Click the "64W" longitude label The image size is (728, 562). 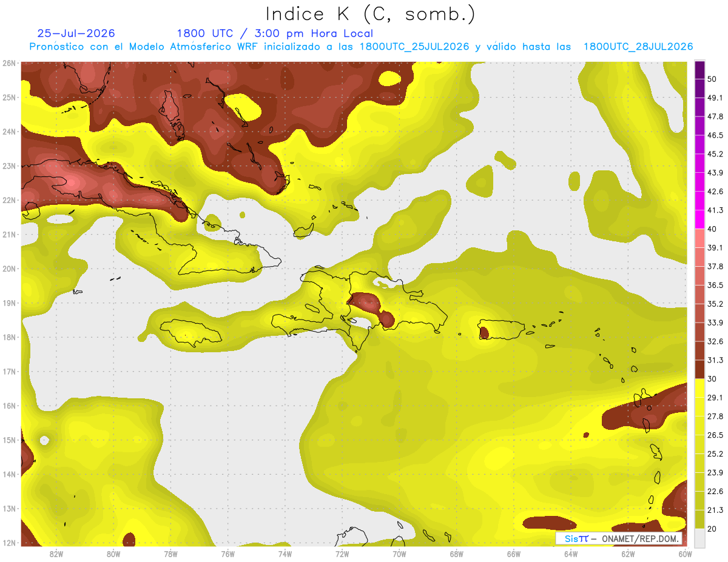(571, 554)
